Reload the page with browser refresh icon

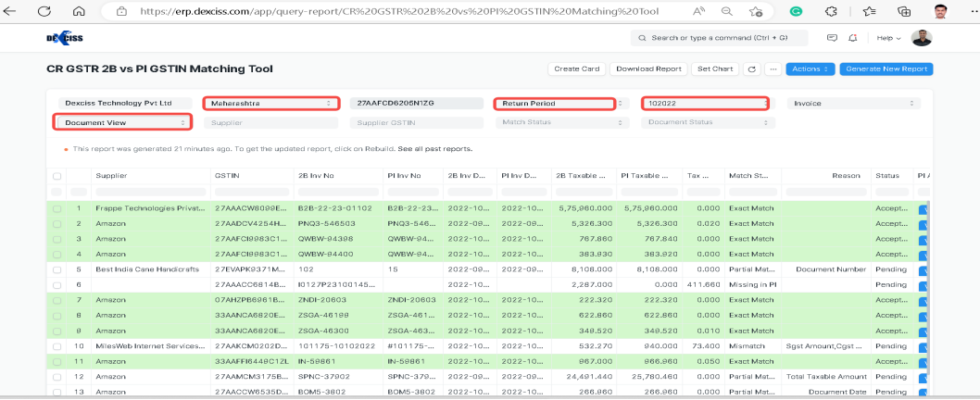[47, 11]
